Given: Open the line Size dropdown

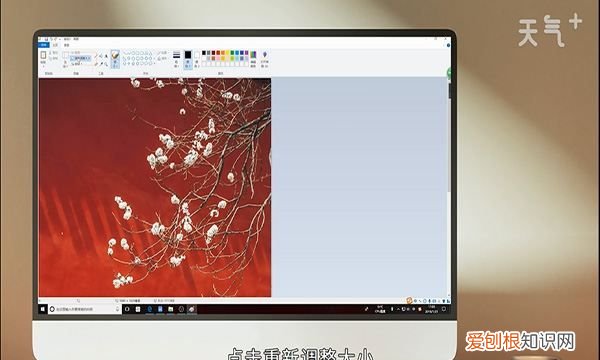Looking at the screenshot, I should (x=176, y=59).
